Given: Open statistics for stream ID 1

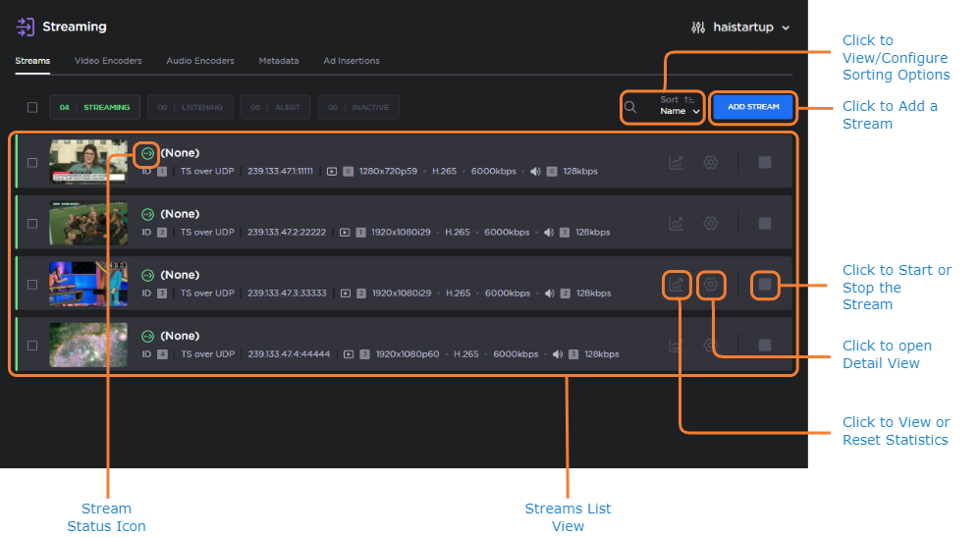Looking at the screenshot, I should 676,163.
